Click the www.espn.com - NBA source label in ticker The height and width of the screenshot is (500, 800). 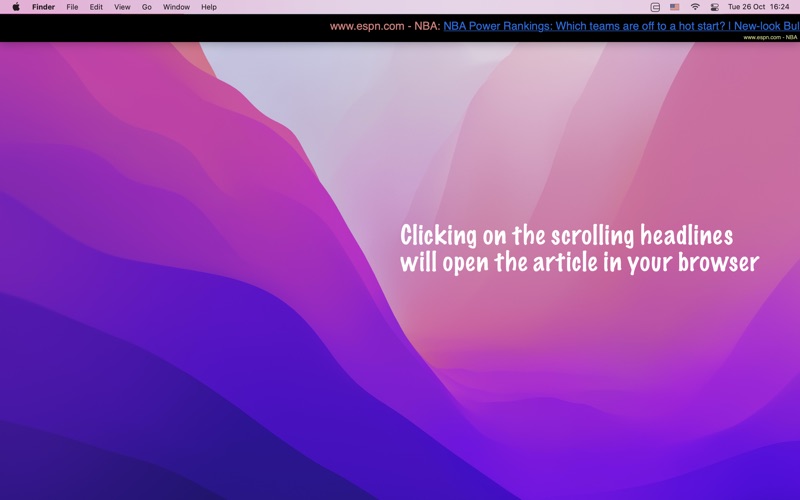click(385, 26)
